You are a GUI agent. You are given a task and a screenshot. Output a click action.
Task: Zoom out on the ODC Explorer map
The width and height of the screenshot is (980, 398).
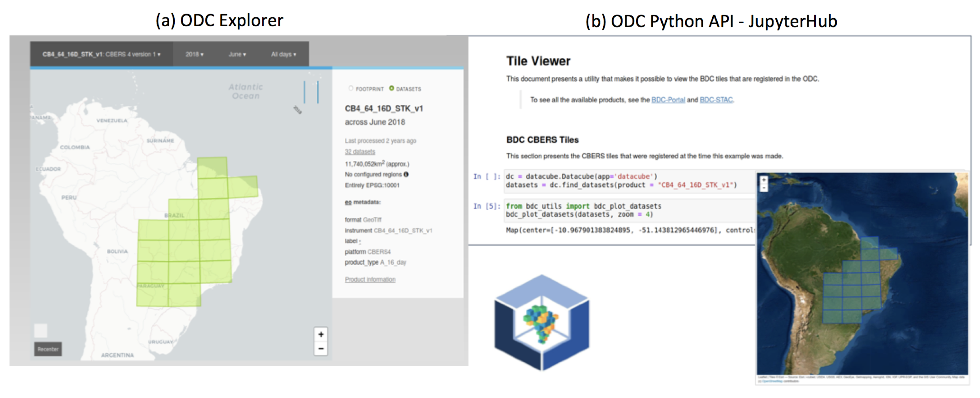pos(321,348)
